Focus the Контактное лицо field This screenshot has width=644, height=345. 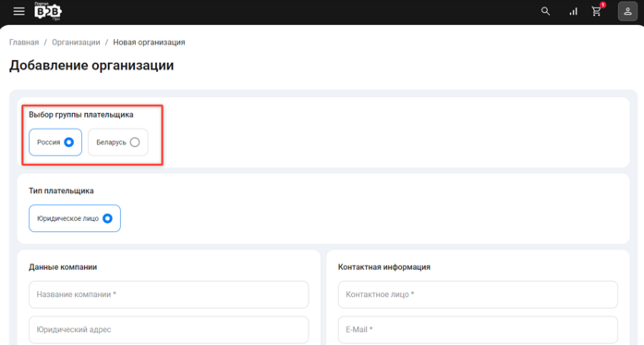478,294
